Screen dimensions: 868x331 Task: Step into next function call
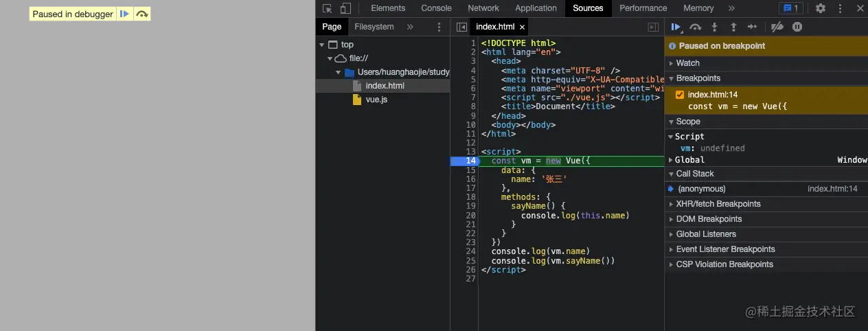tap(714, 27)
